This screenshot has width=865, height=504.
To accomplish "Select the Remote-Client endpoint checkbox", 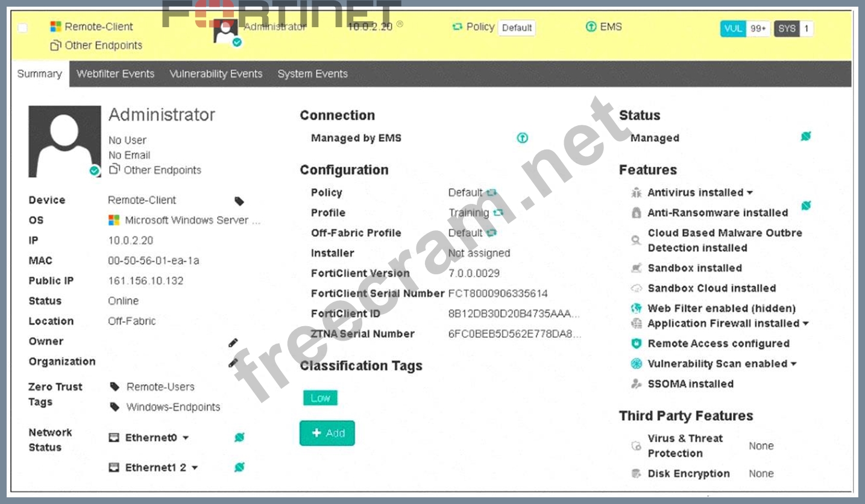I will click(x=22, y=28).
